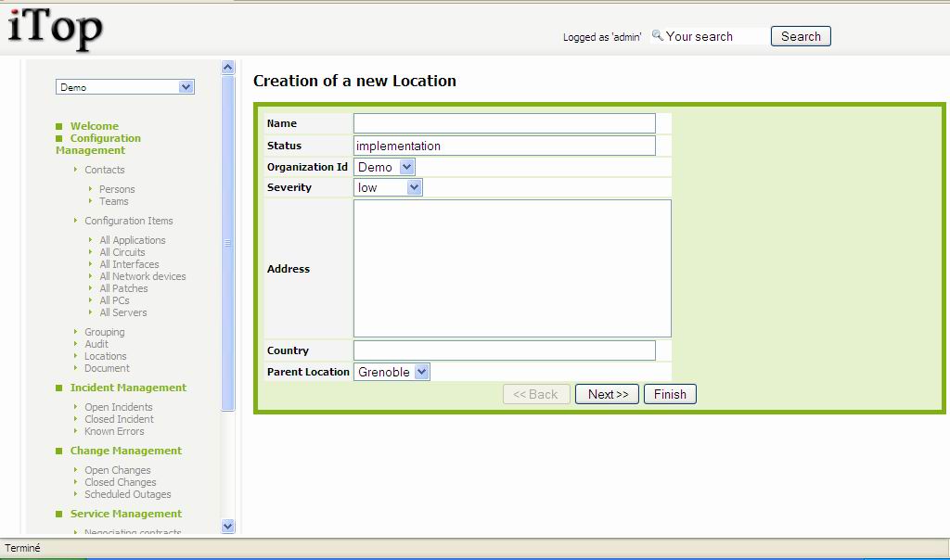Show All PCs
The width and height of the screenshot is (950, 560).
point(114,300)
